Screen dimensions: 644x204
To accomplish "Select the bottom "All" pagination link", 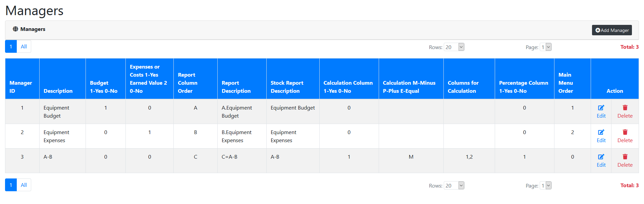I will [x=24, y=185].
